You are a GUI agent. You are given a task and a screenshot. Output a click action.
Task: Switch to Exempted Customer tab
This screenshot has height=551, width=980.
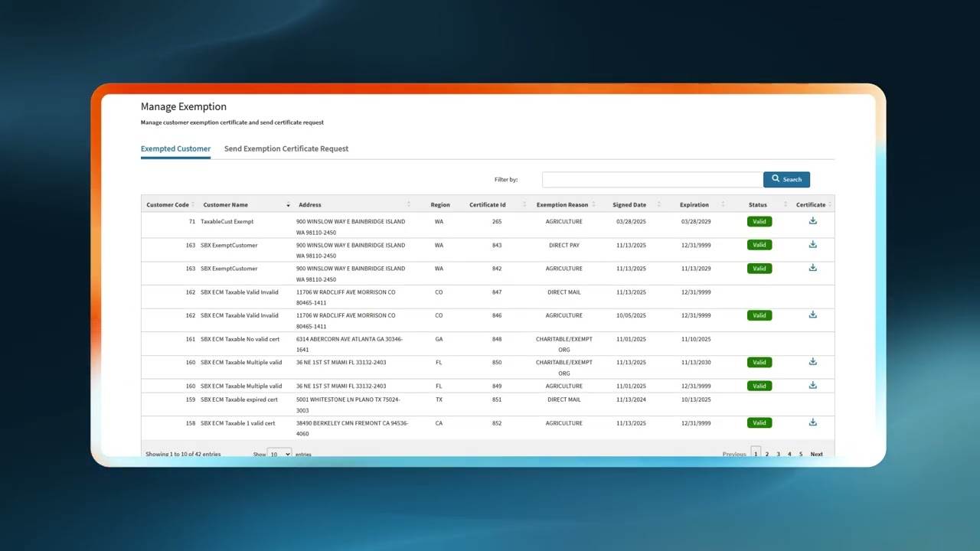pos(175,148)
